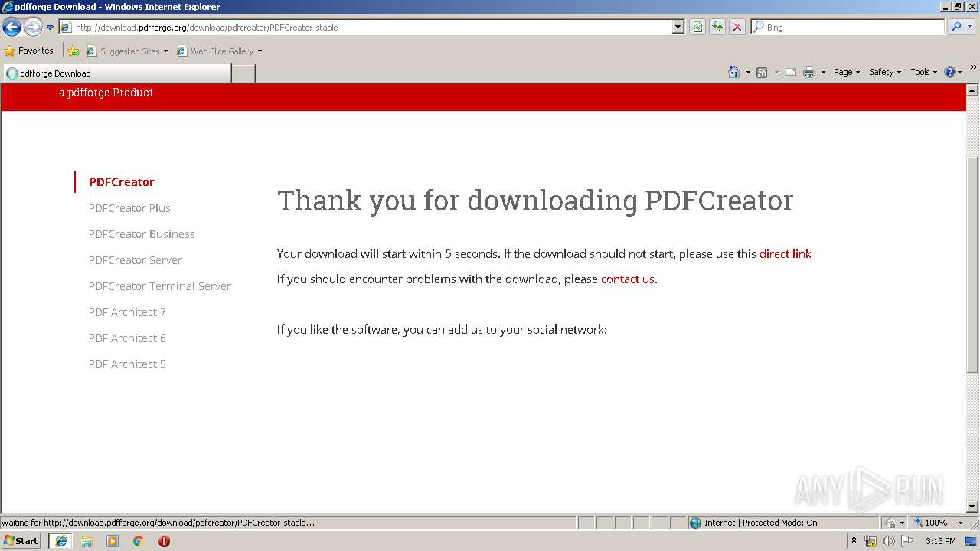This screenshot has height=551, width=980.
Task: Expand command bar overflow chevron
Action: [974, 67]
